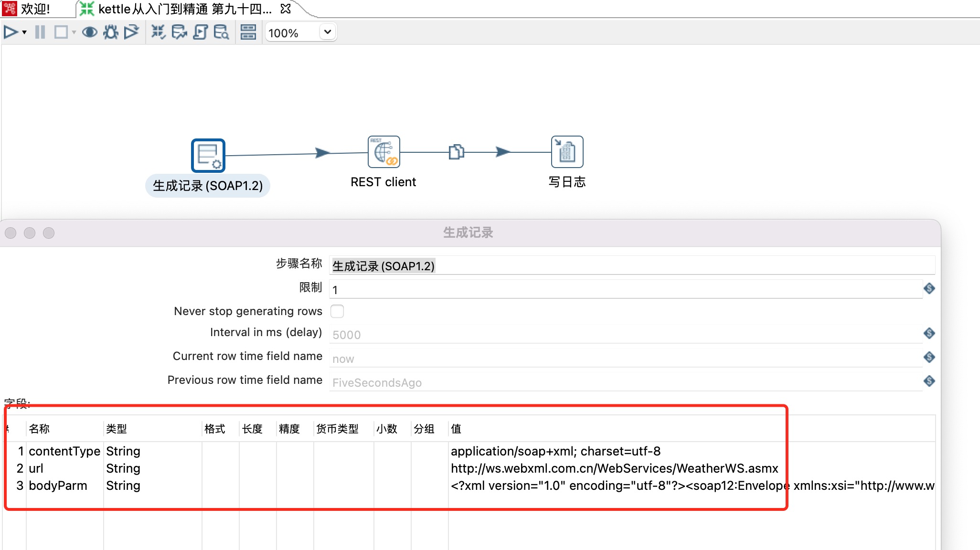Click the database impact analysis icon
Viewport: 980px width, 550px height.
point(179,32)
